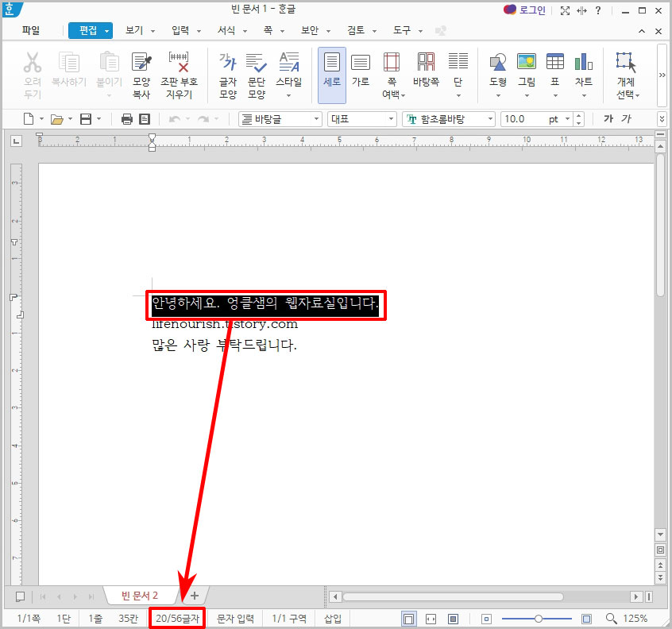Open 쪽 여백 page margins
Screen dimensions: 672x629
(392, 75)
